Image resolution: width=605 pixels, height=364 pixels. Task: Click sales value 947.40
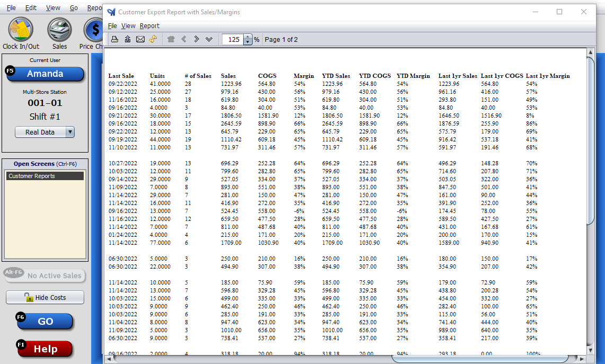click(x=229, y=322)
